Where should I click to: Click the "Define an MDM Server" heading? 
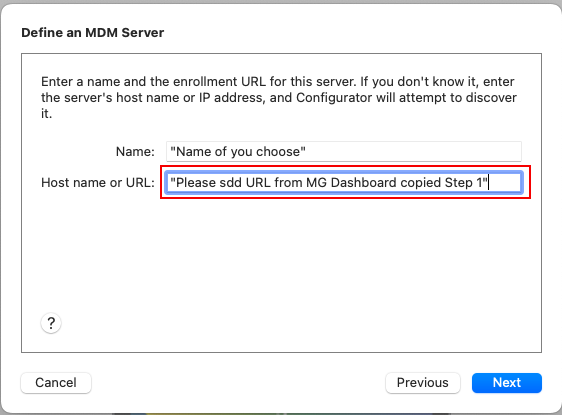click(x=92, y=33)
